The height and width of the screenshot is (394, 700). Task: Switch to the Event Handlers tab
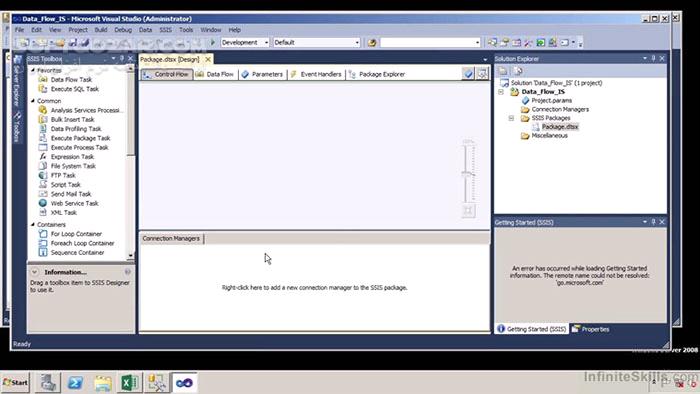316,74
